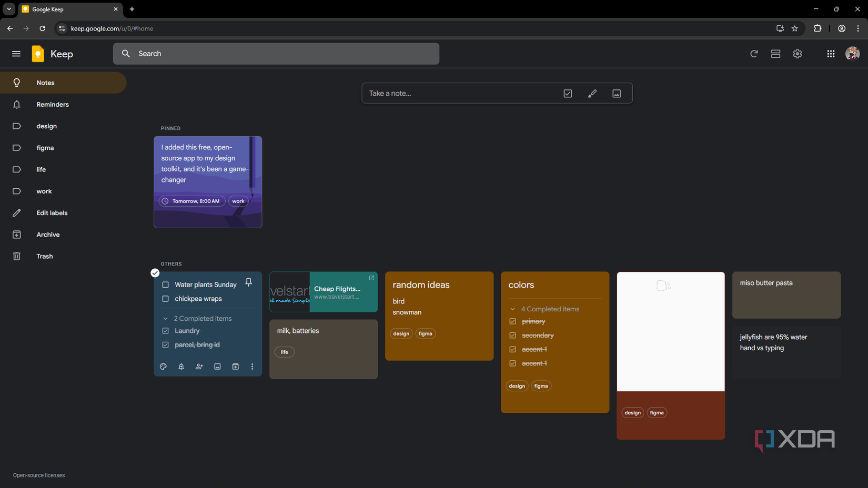
Task: Switch to the work label
Action: point(44,191)
